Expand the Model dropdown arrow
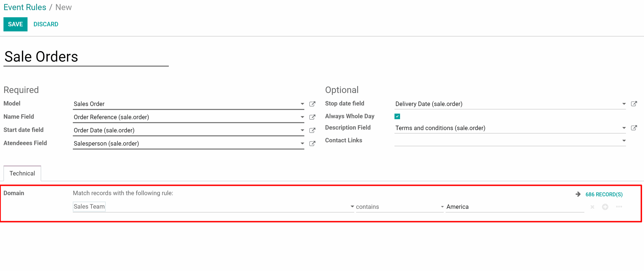644x271 pixels. 302,104
